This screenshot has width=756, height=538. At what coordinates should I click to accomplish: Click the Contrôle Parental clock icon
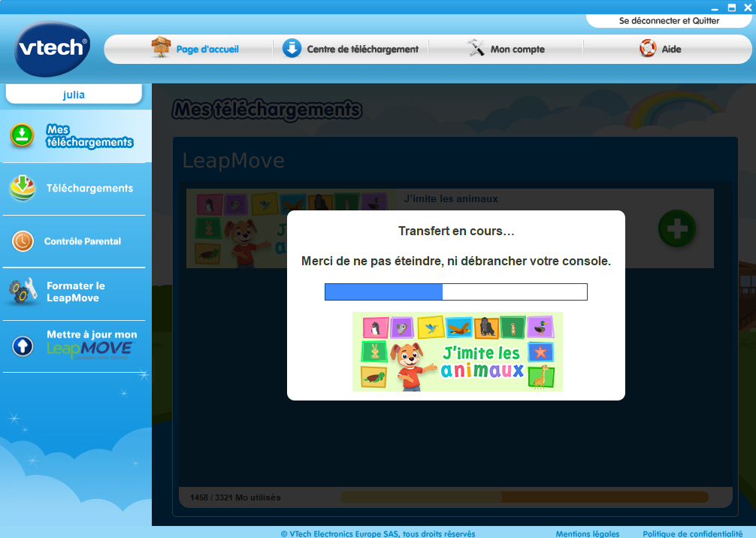[x=23, y=241]
